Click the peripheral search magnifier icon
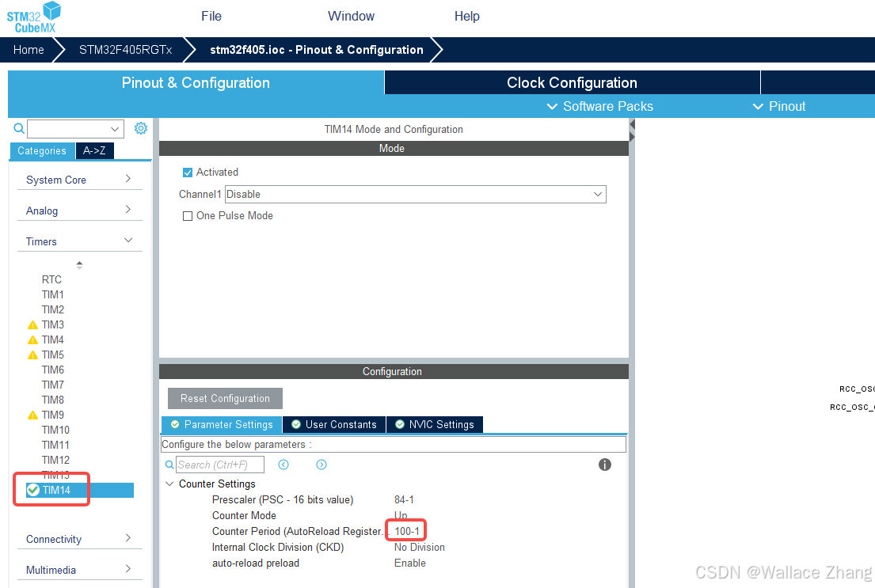The image size is (875, 588). click(19, 129)
